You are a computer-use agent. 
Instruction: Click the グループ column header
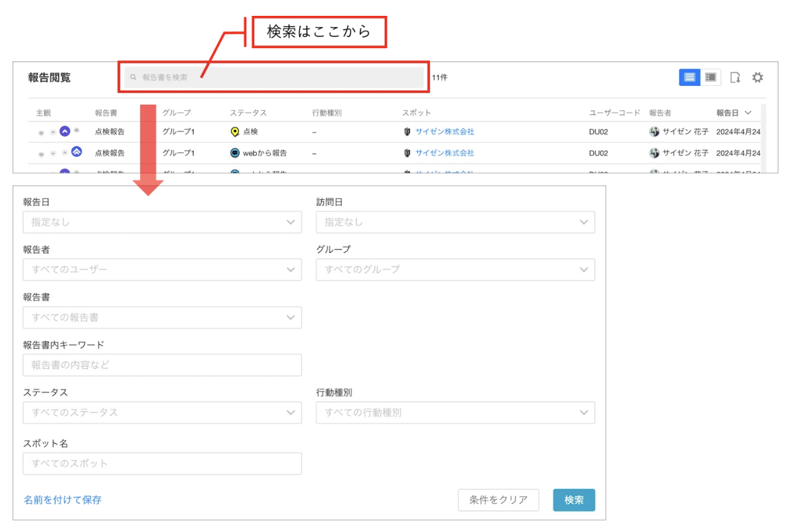(x=176, y=113)
